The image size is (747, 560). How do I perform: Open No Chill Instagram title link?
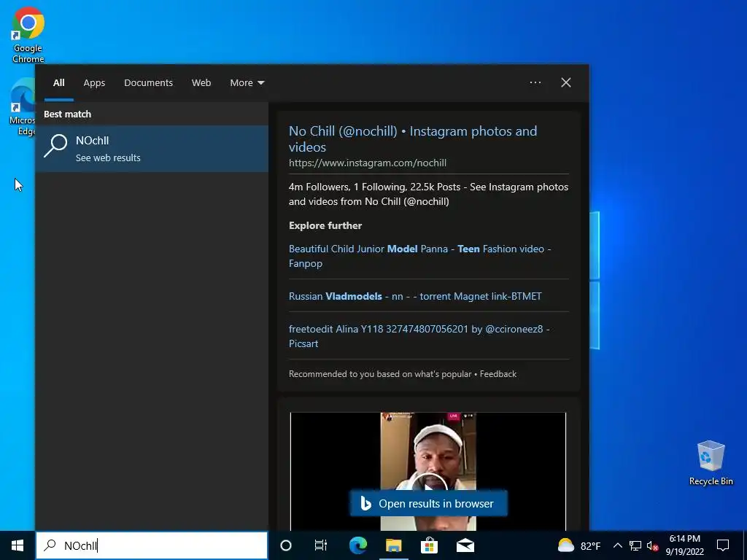pos(413,139)
